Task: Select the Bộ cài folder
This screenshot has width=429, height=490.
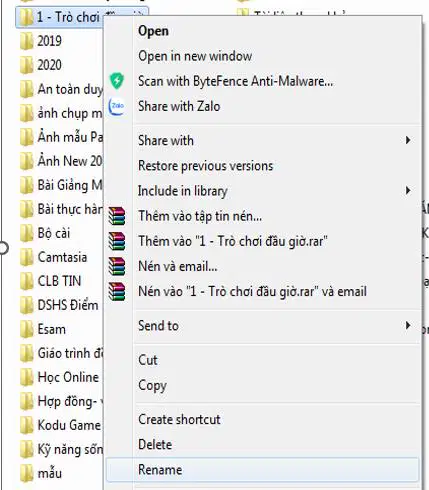Action: point(45,233)
